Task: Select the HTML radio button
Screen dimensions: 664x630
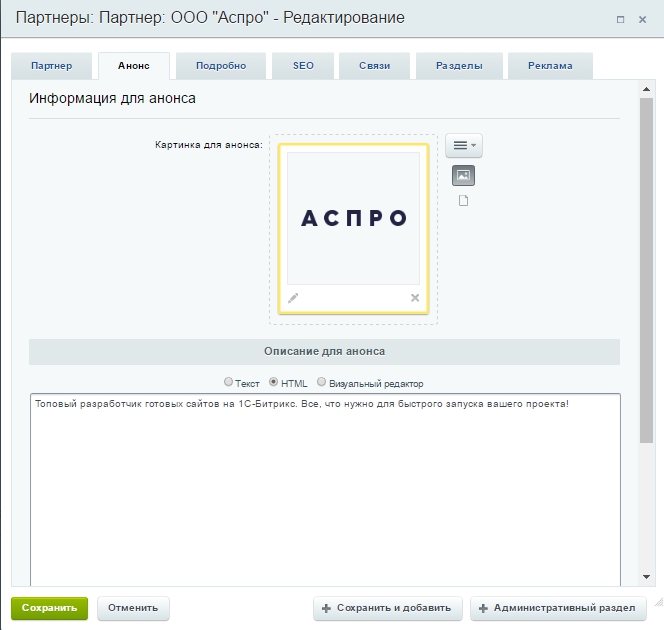Action: [x=274, y=382]
